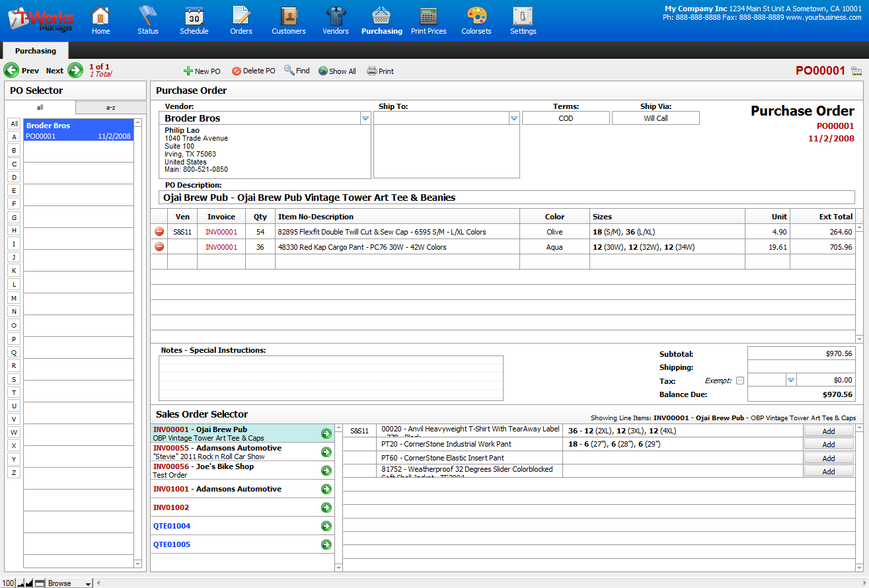
Task: Open the Vendors shirt icon
Action: [336, 15]
